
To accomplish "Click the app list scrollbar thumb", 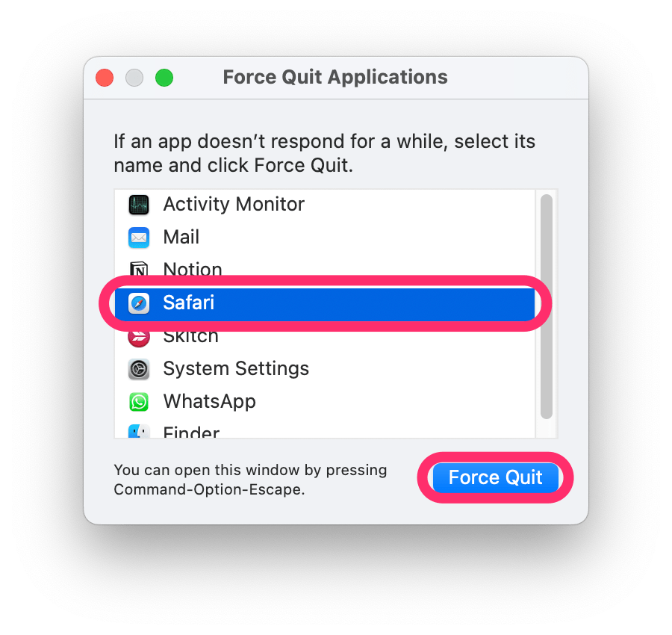I will [547, 306].
